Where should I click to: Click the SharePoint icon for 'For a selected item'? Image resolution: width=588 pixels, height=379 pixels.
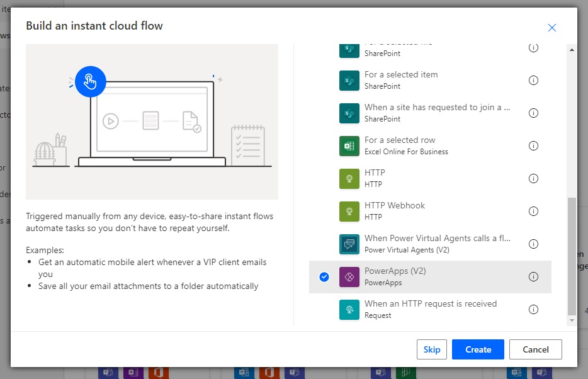[x=349, y=80]
